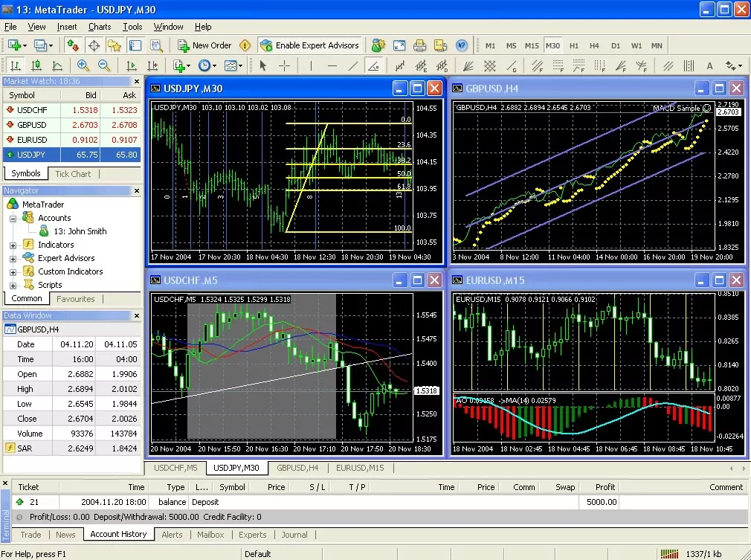Open the Tick Chart tab
751x560 pixels.
(73, 174)
